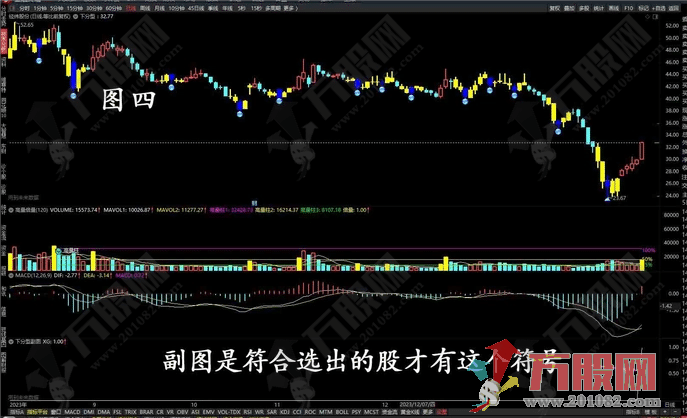687x418 pixels.
Task: Select the highlighted 日线 daily period
Action: pyautogui.click(x=131, y=8)
